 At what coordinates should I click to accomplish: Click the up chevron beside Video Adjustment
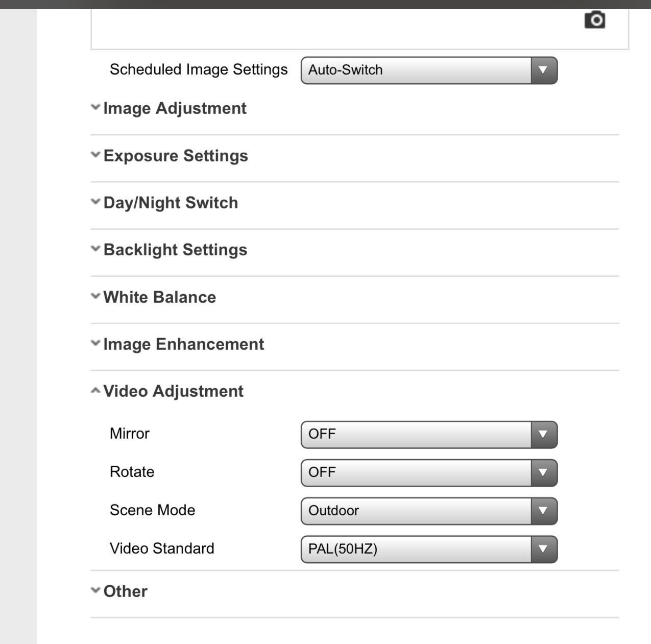(95, 391)
